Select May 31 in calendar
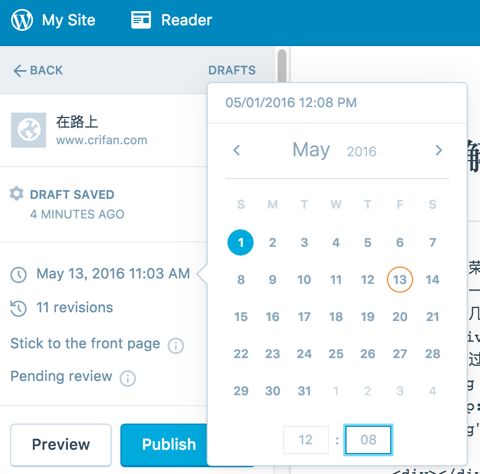 click(x=304, y=390)
